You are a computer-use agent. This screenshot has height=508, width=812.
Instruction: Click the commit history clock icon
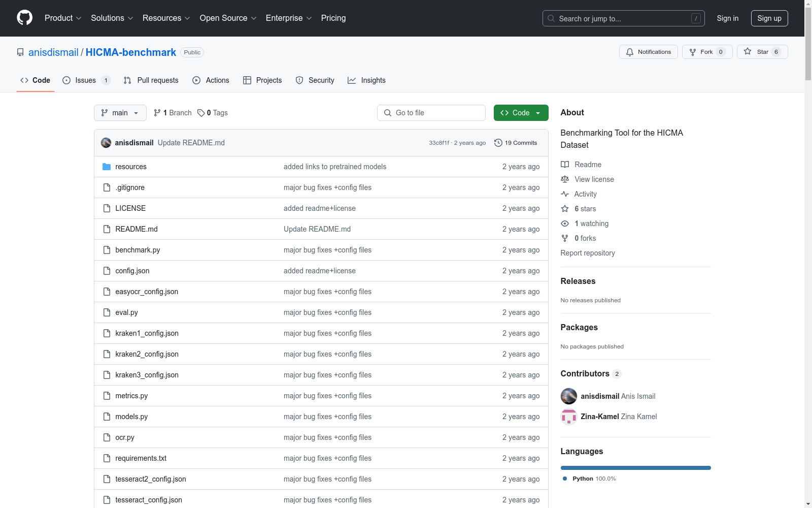[x=498, y=143]
